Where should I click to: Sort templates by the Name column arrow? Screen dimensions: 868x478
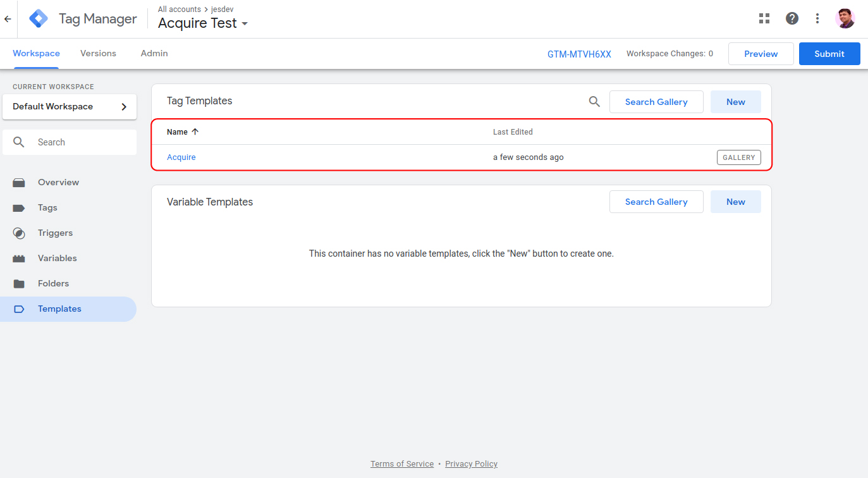pyautogui.click(x=195, y=132)
